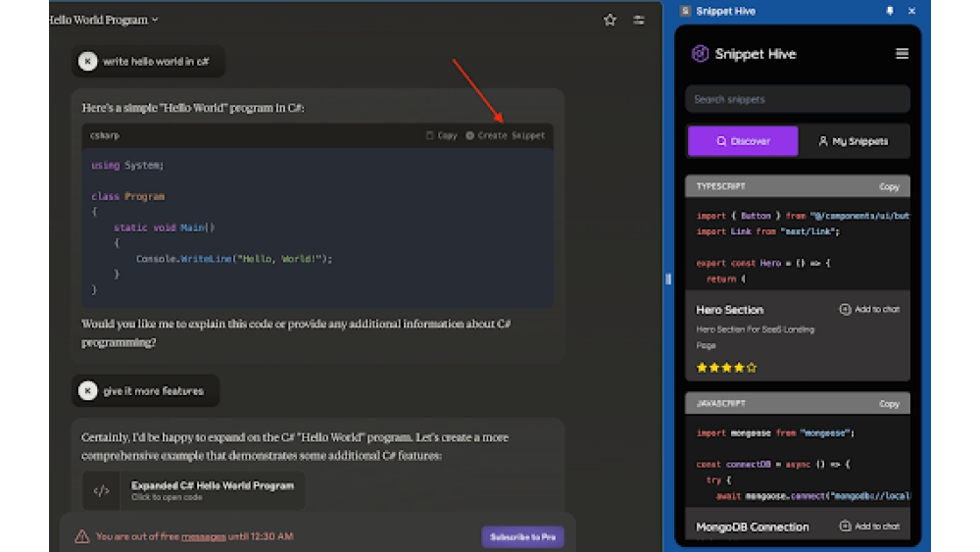Copy the TypeScript snippet
The height and width of the screenshot is (552, 980).
point(889,187)
